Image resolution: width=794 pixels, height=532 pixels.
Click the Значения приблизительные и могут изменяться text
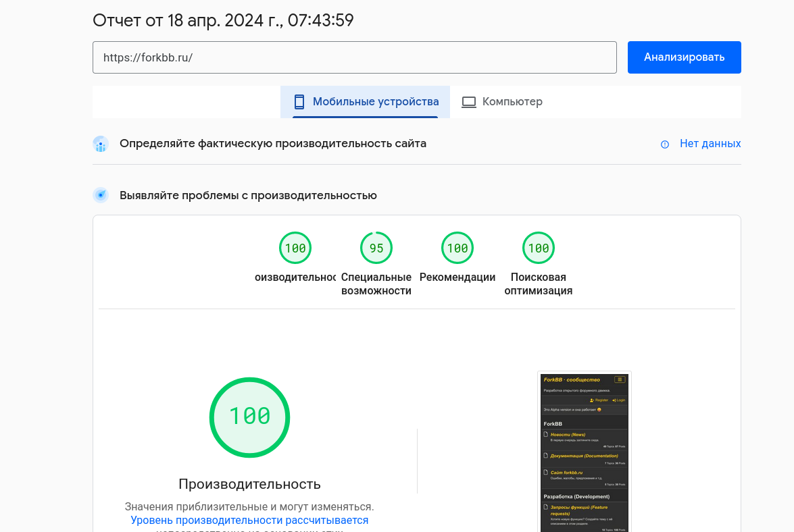click(249, 507)
